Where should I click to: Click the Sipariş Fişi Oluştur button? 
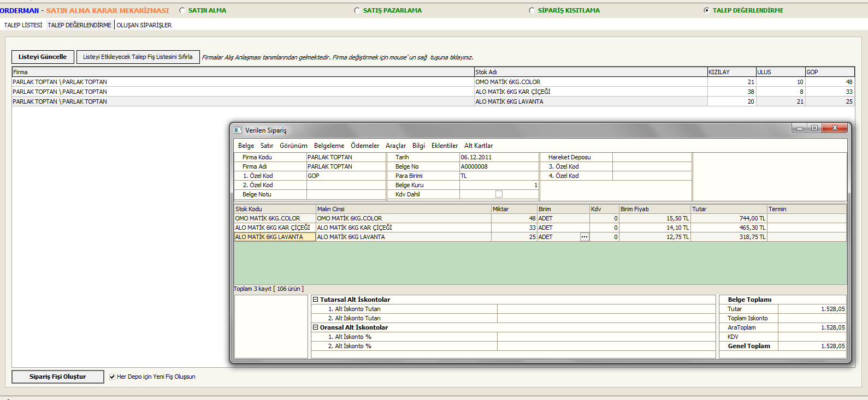tap(58, 377)
